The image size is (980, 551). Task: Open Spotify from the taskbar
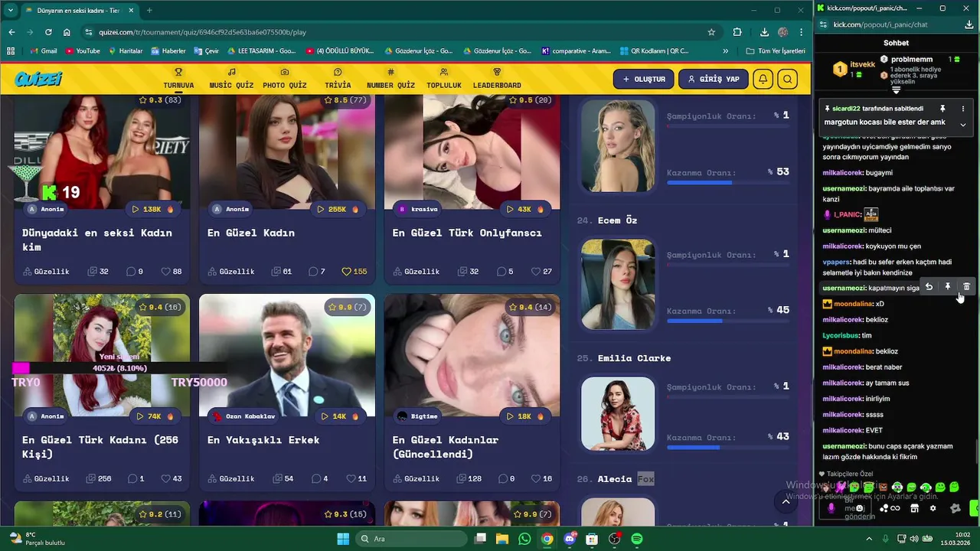tap(637, 539)
